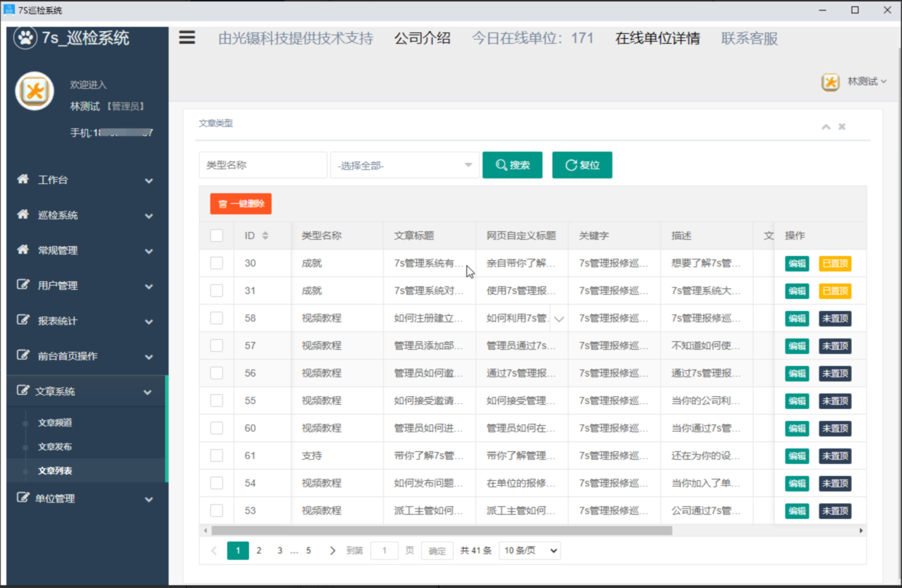Screen dimensions: 902x588
Task: Check the select-all checkbox in the table header
Action: tap(217, 235)
